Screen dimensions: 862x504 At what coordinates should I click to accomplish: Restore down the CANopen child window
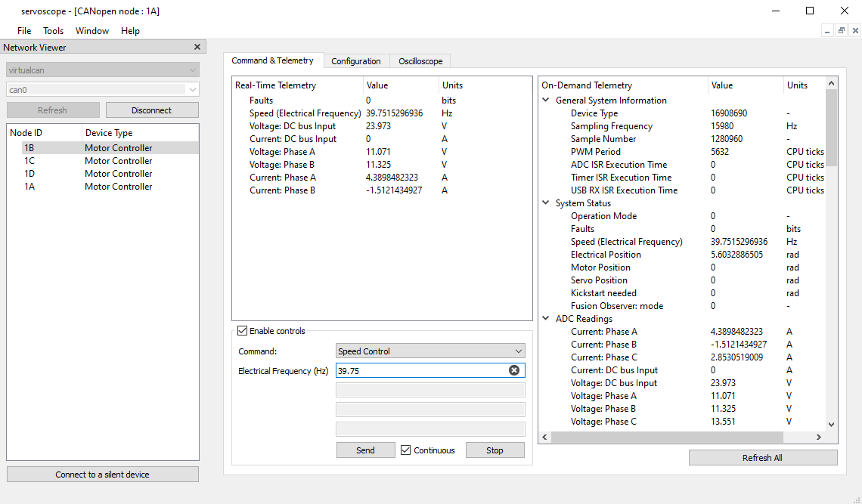pos(841,29)
